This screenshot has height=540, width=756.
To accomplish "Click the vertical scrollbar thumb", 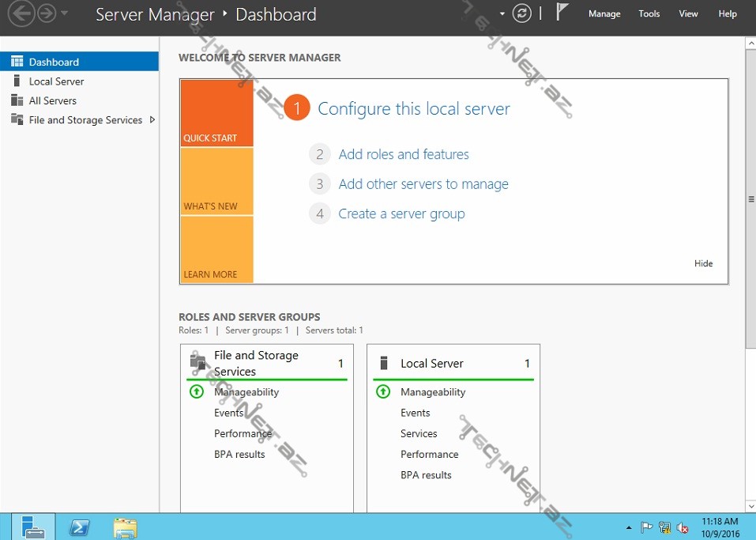I will pos(750,198).
